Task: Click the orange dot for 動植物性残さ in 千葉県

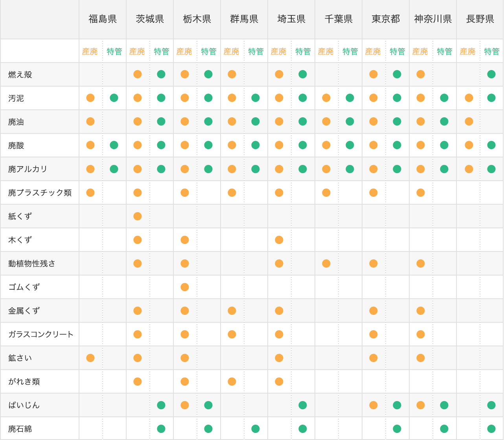Action: click(x=326, y=263)
